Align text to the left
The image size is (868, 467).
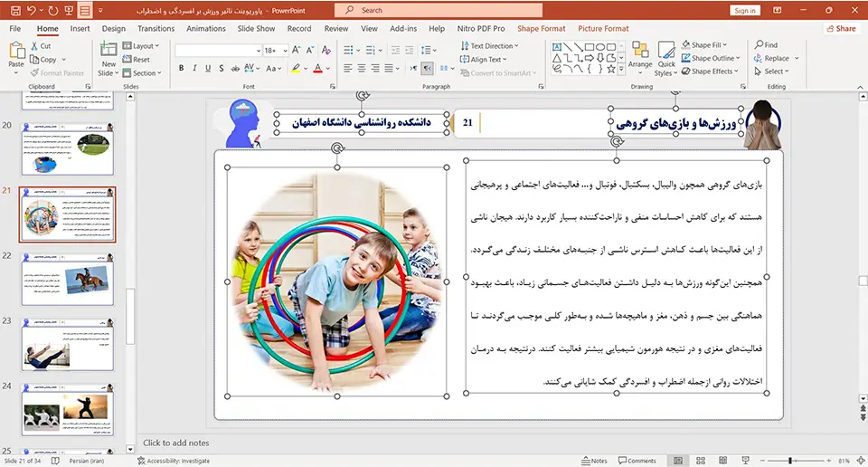click(347, 68)
